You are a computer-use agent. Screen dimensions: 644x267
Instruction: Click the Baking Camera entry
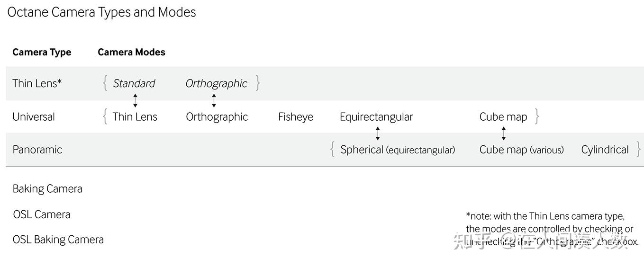pos(47,188)
